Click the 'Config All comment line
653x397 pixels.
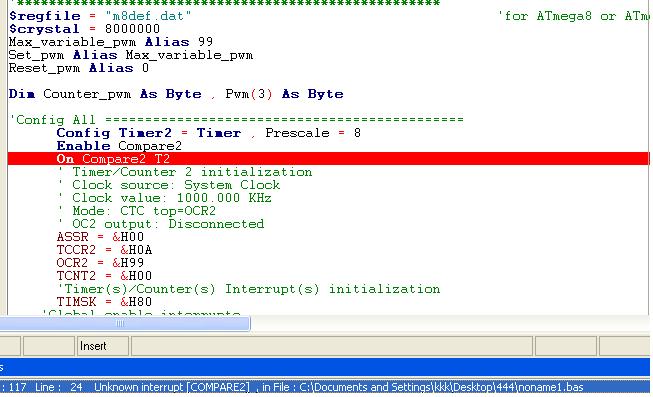tap(236, 120)
